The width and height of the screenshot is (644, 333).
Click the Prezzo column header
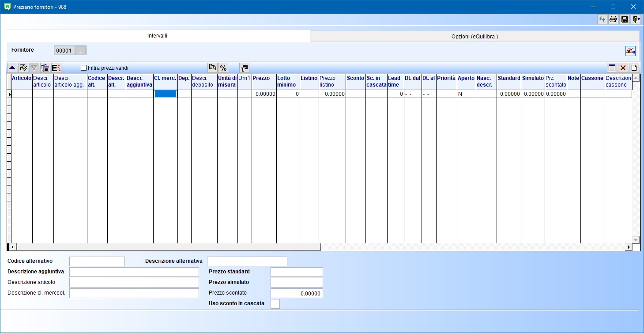(264, 82)
